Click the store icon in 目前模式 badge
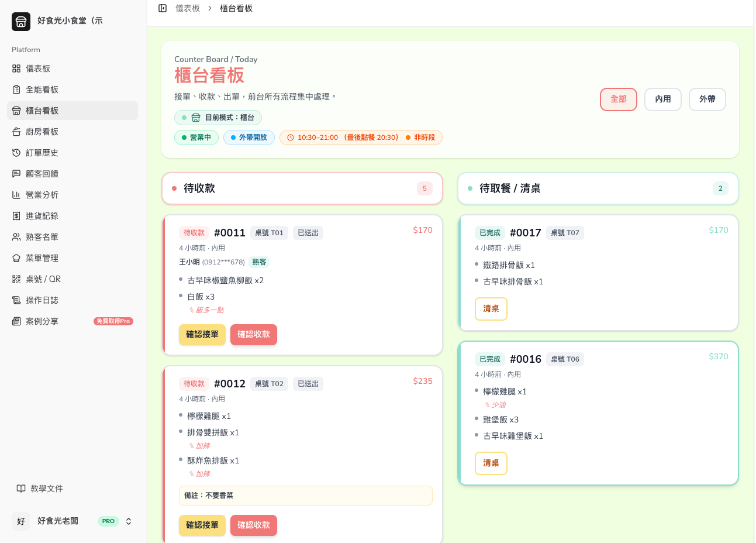 coord(196,118)
